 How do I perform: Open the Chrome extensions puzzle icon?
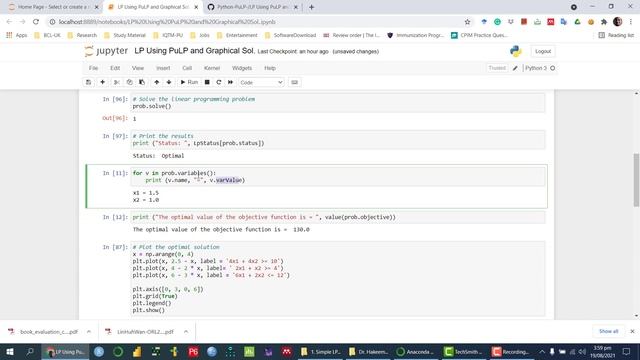pos(604,22)
